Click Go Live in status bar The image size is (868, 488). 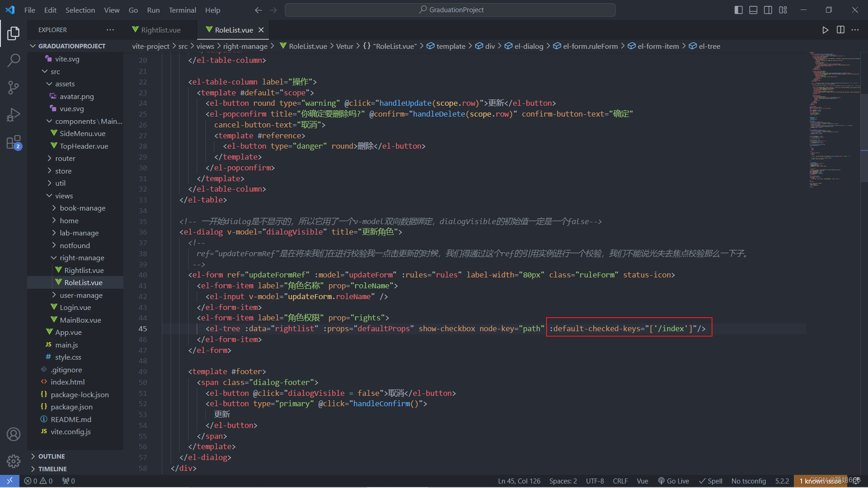click(x=674, y=481)
